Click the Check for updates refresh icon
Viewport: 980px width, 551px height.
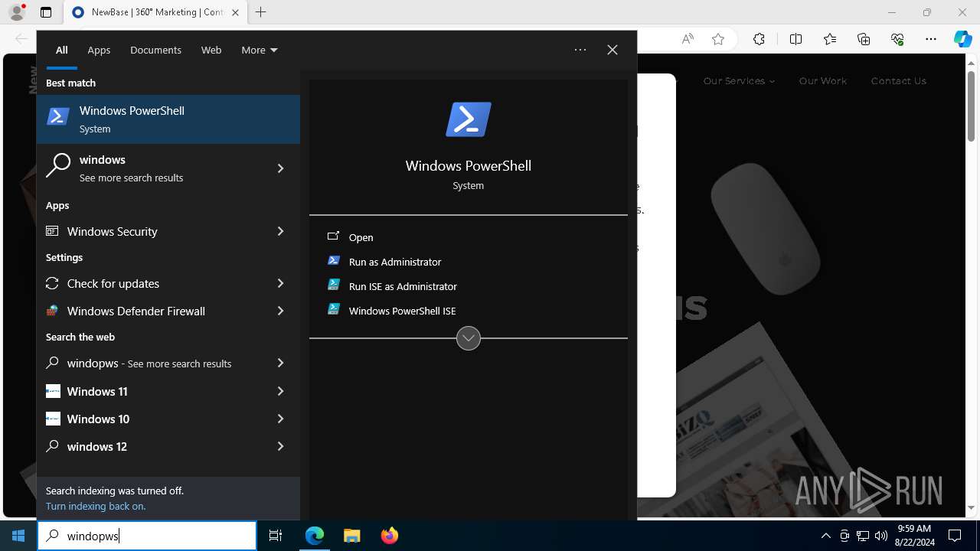click(52, 283)
